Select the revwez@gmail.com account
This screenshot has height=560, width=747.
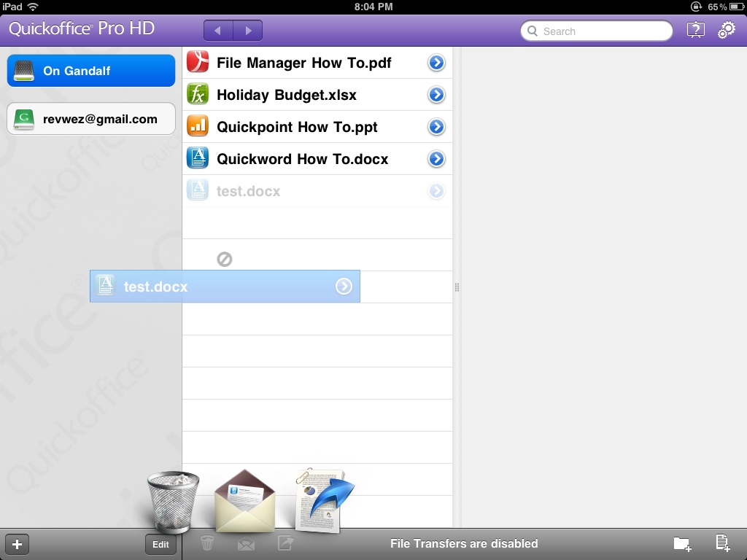[91, 119]
